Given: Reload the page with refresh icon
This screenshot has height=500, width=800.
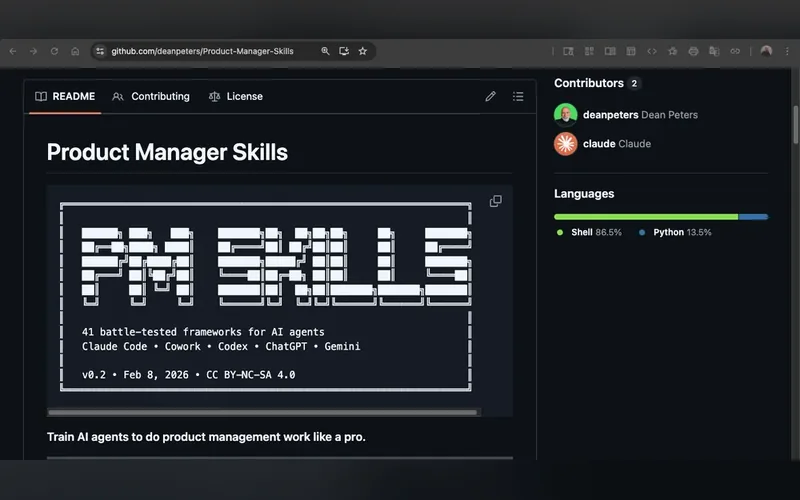Looking at the screenshot, I should pyautogui.click(x=54, y=51).
